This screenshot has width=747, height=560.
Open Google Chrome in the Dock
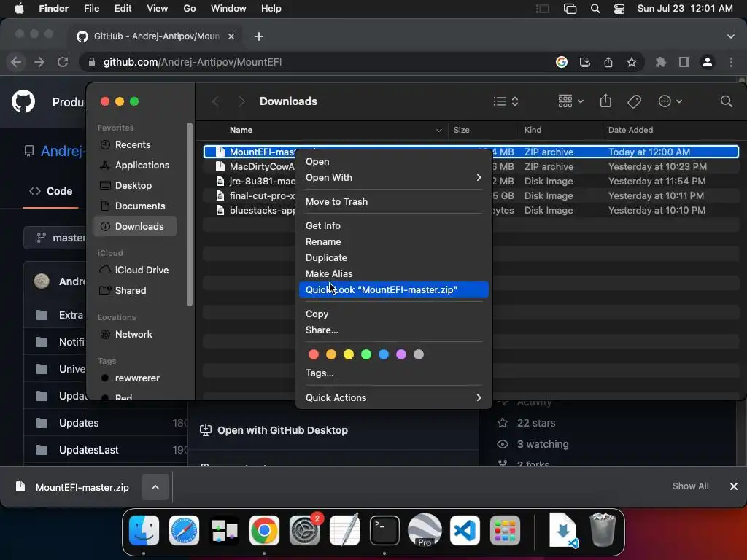tap(264, 530)
